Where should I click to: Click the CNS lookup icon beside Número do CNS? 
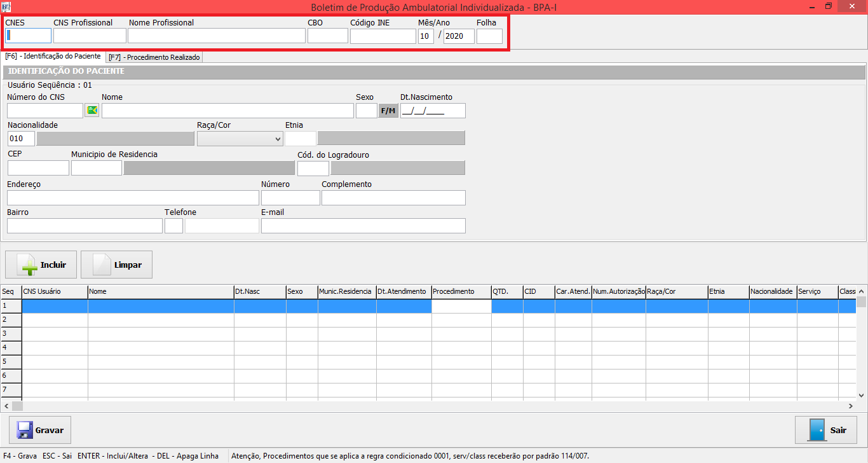point(92,111)
